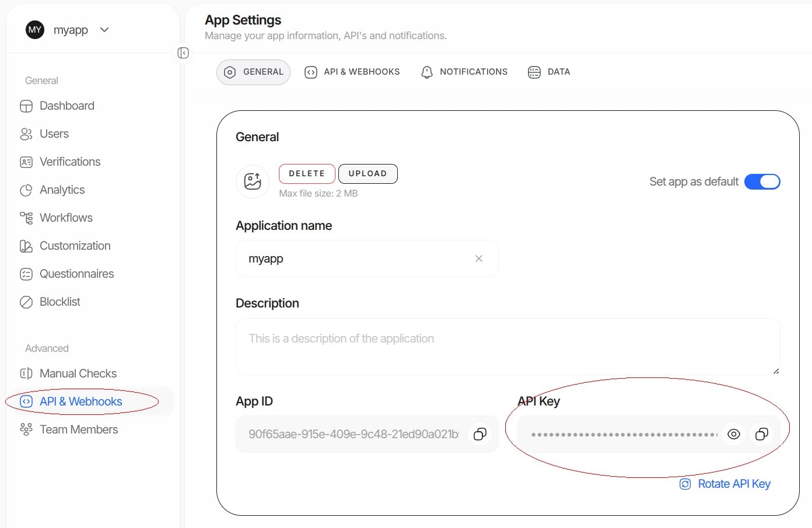
Task: Switch to the NOTIFICATIONS tab
Action: (464, 71)
